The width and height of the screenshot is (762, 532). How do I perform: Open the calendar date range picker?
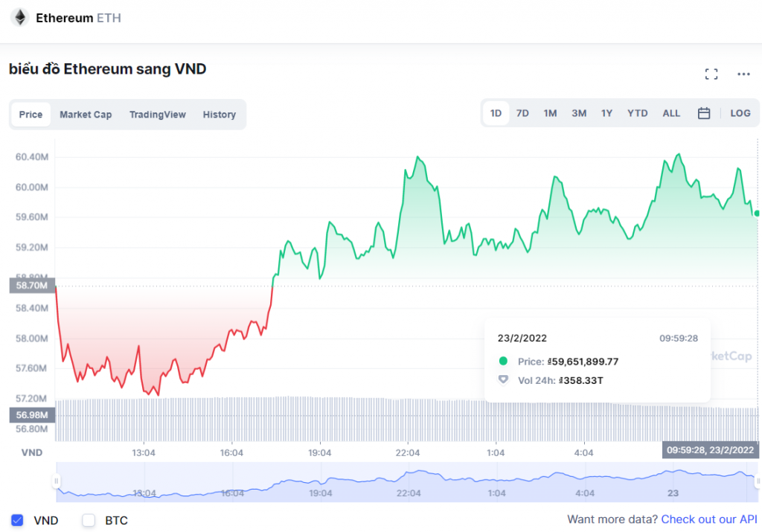[x=704, y=113]
